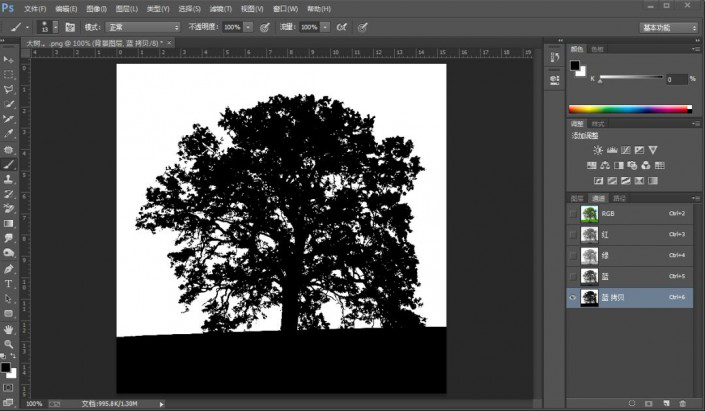Click the 蓝 channel thumbnail
Image resolution: width=705 pixels, height=411 pixels.
click(589, 276)
